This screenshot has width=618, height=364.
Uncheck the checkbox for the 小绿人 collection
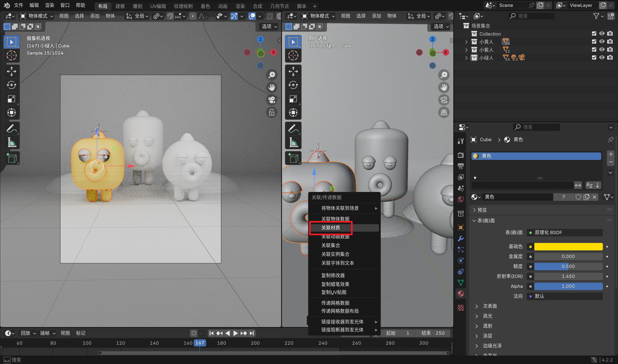pyautogui.click(x=594, y=58)
